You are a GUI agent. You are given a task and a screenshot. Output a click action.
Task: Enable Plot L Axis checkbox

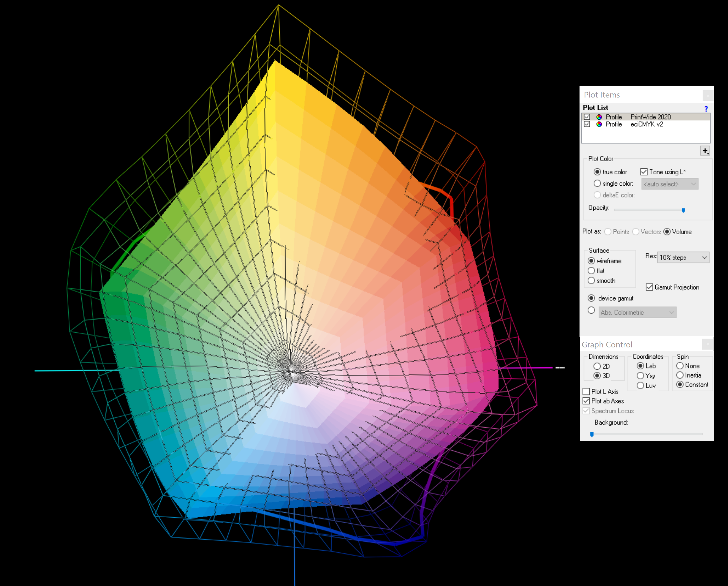pyautogui.click(x=586, y=391)
